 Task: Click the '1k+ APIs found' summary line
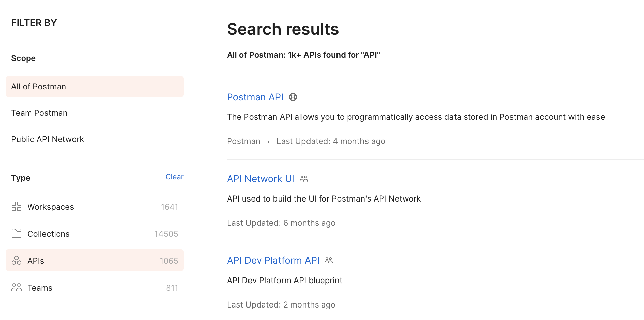[303, 55]
